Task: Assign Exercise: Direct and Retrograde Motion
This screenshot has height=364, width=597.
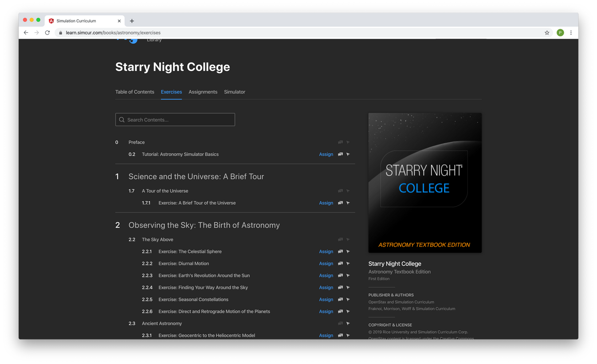Action: pos(326,311)
